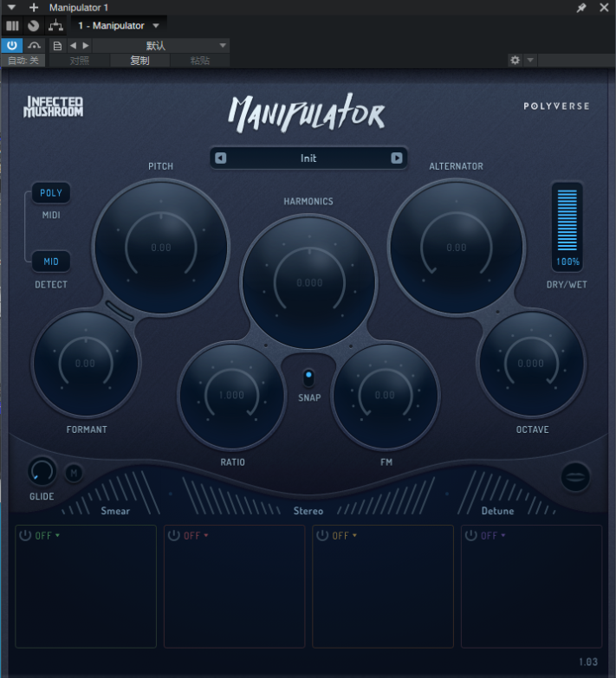Click the 1.03 version number
The width and height of the screenshot is (616, 678).
pyautogui.click(x=588, y=662)
